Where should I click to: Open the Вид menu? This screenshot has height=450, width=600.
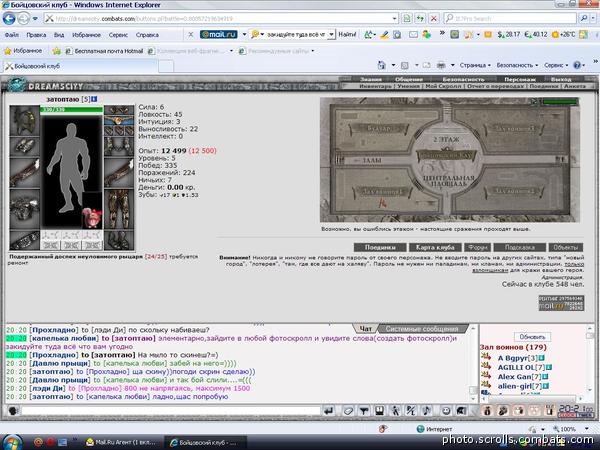click(59, 35)
